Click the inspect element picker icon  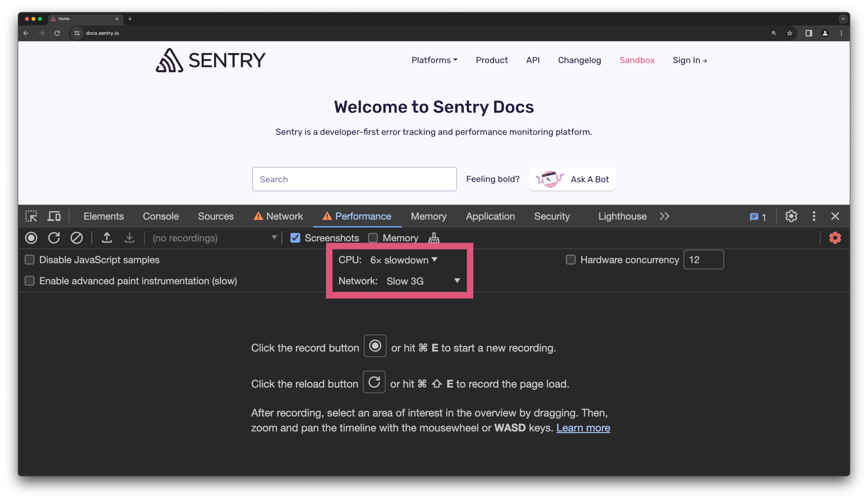[x=31, y=216]
